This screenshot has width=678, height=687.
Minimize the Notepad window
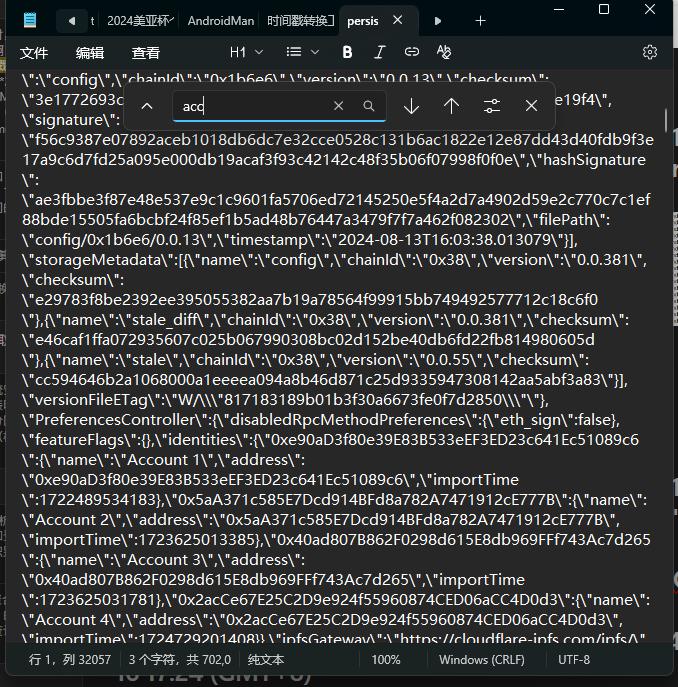[559, 10]
